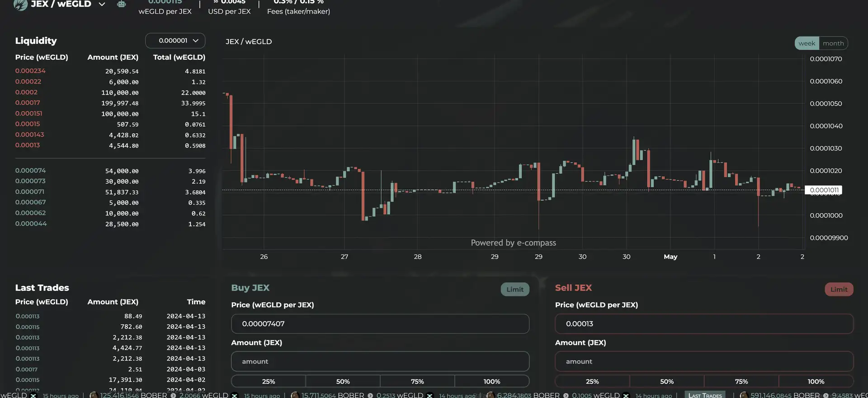Screen dimensions: 868x398
Task: Click BOBER avatar next to 591,146.0845 trade
Action: (x=744, y=395)
